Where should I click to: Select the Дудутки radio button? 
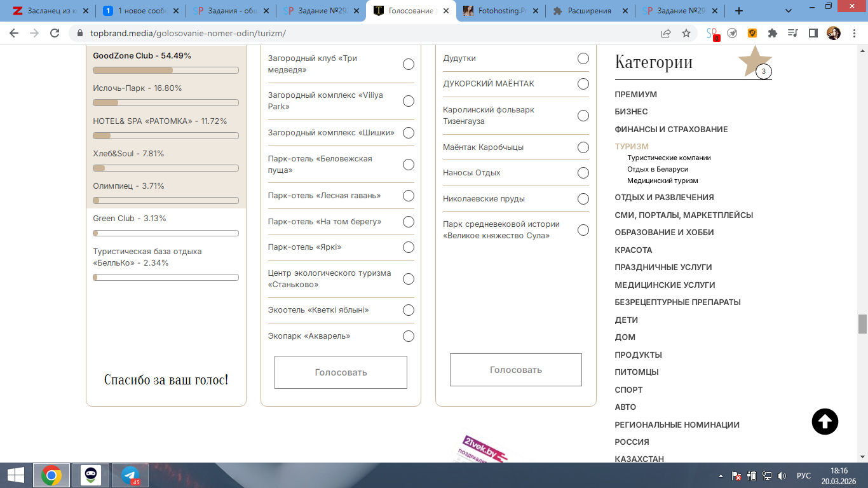pyautogui.click(x=583, y=58)
